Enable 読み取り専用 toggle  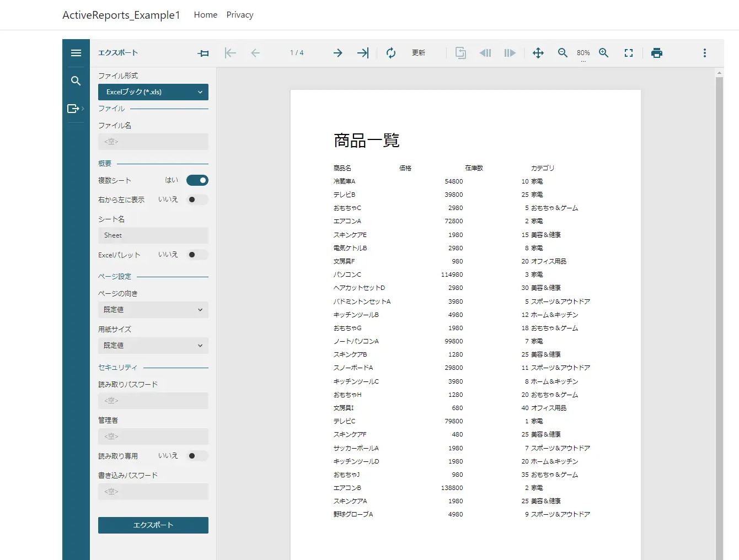coord(197,456)
